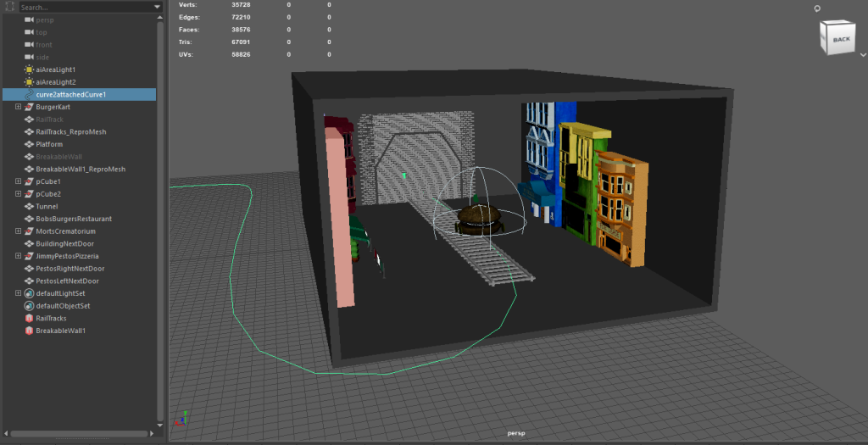Screen dimensions: 868x445
Task: Expand the MortsCrematorium group
Action: click(x=18, y=231)
